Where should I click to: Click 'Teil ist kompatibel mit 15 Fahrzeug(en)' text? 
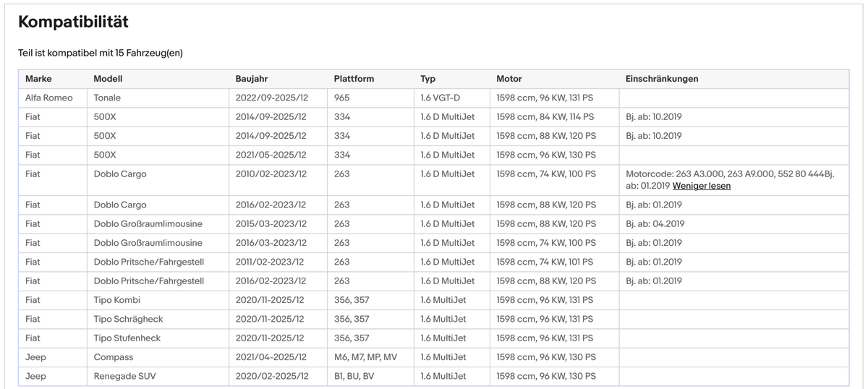coord(100,54)
